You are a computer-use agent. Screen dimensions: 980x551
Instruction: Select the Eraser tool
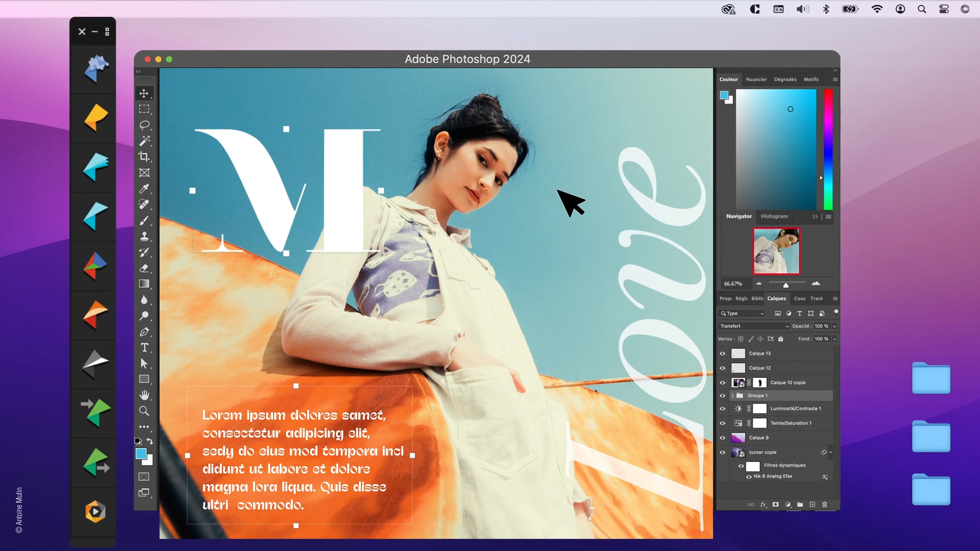coord(144,268)
